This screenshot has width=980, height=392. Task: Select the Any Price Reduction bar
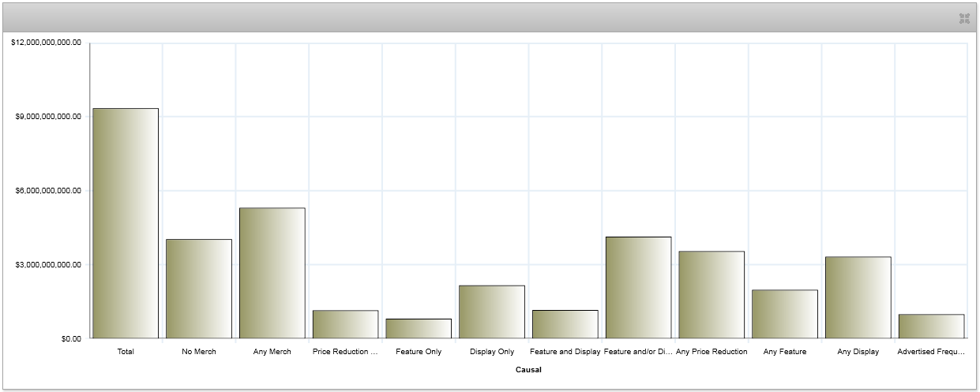(712, 295)
